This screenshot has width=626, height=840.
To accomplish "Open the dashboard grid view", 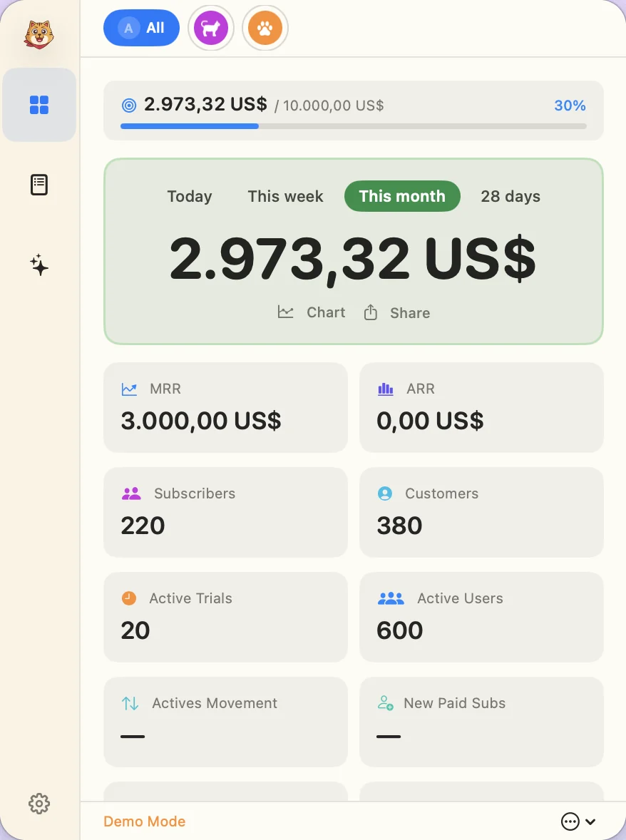I will point(39,105).
